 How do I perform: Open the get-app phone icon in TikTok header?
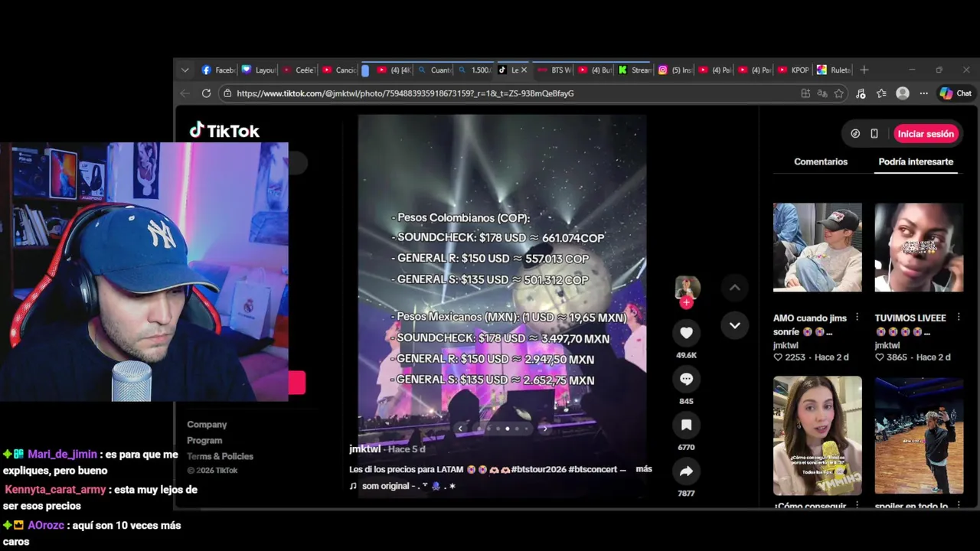pos(874,134)
